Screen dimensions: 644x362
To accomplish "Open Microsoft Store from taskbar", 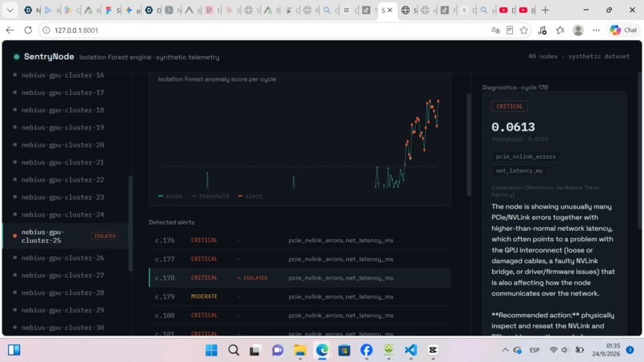I will (344, 350).
